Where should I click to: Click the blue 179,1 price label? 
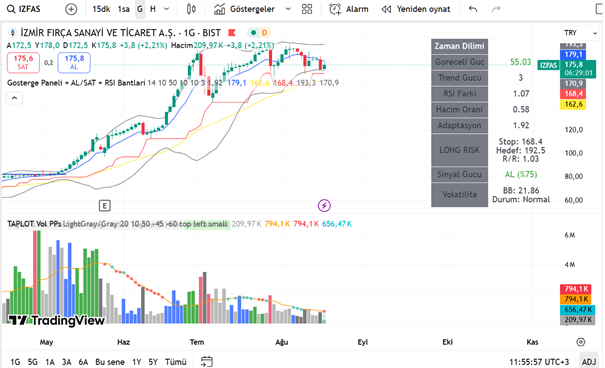point(573,55)
